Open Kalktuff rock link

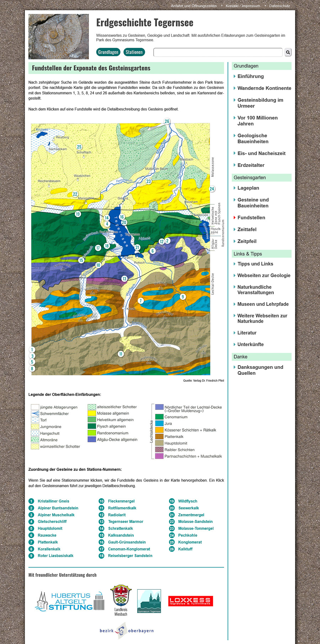click(185, 549)
